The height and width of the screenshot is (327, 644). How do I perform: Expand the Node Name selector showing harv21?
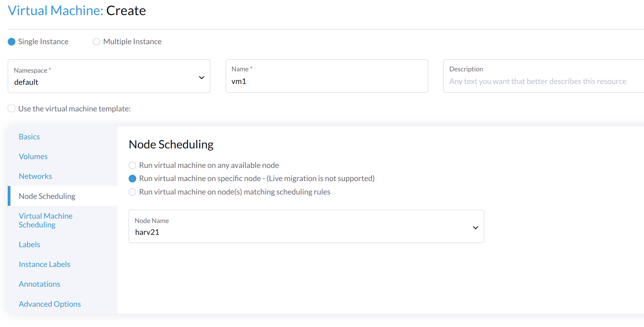pos(475,227)
